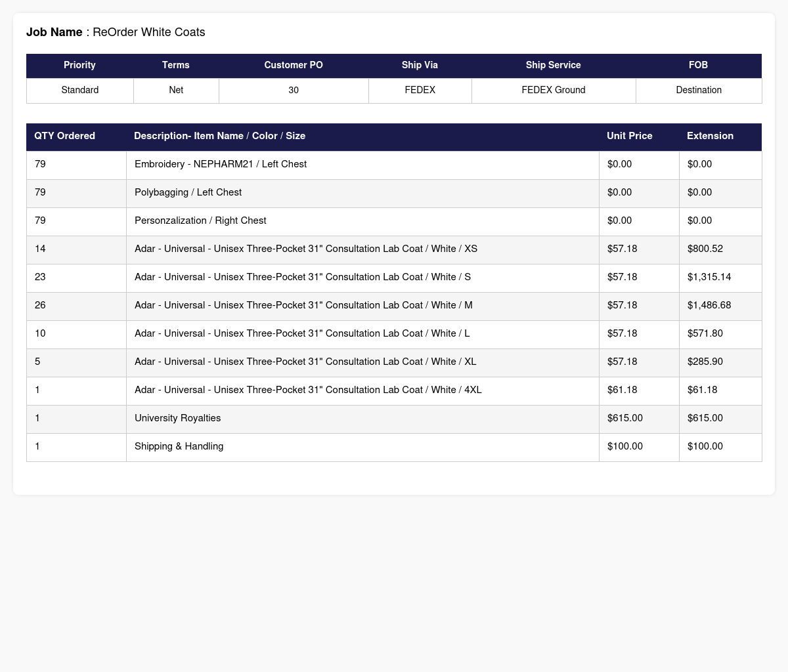Screen dimensions: 788x672
Task: Click the "$1,315.14" extension amount
Action: point(709,277)
